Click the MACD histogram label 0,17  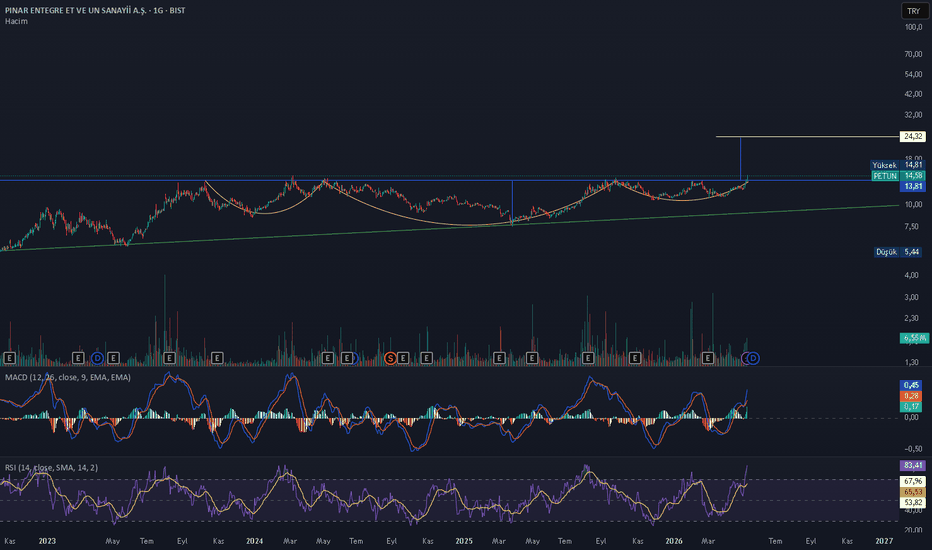pyautogui.click(x=911, y=406)
